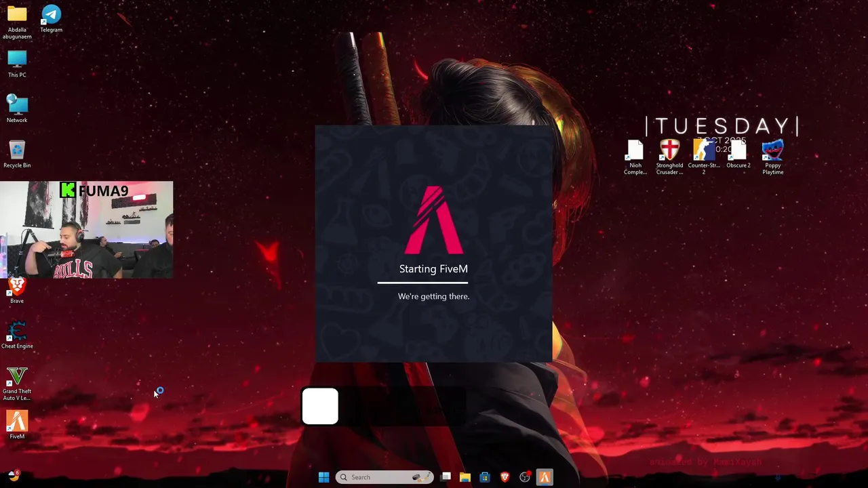The height and width of the screenshot is (488, 868).
Task: Click the tray icon at the taskbar's left corner
Action: 14,476
